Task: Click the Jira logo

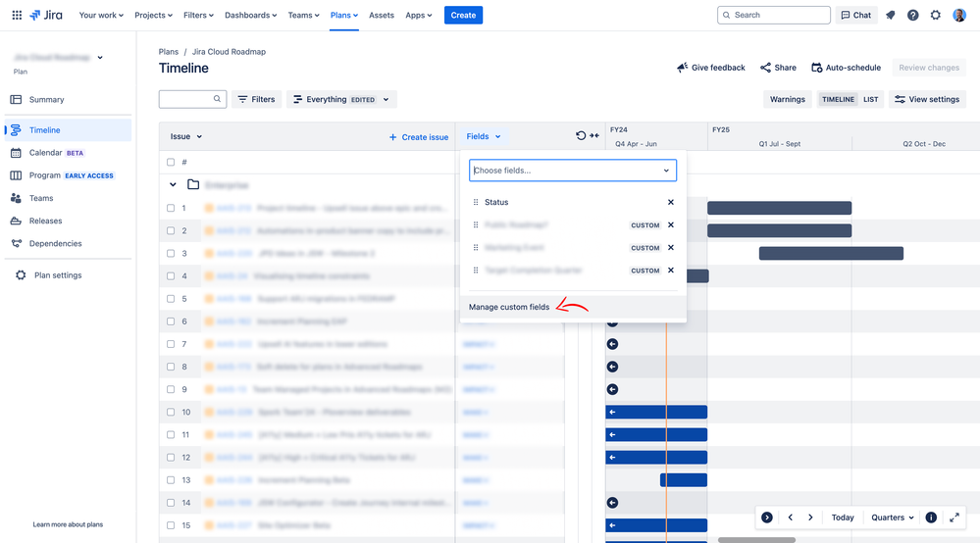Action: tap(46, 15)
